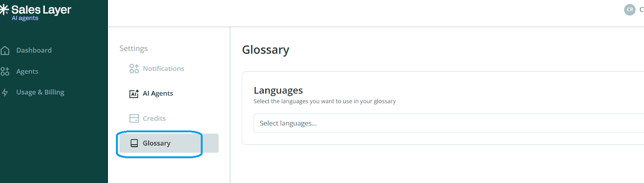This screenshot has width=644, height=183.
Task: Open the Usage & Billing page
Action: (40, 92)
